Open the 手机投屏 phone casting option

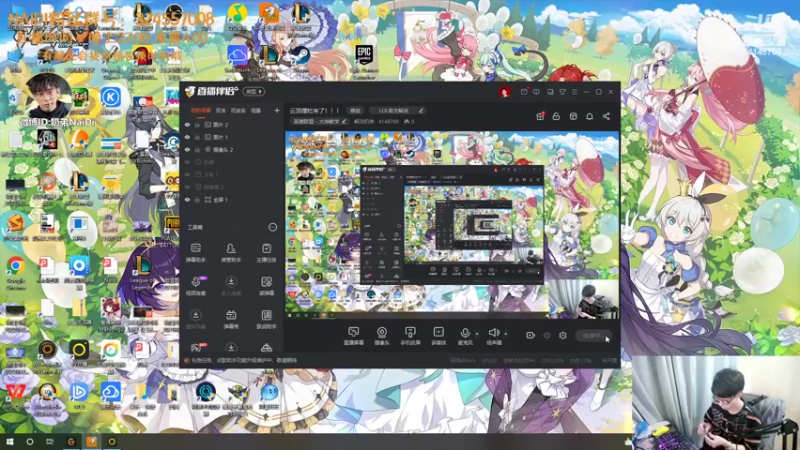coord(410,336)
